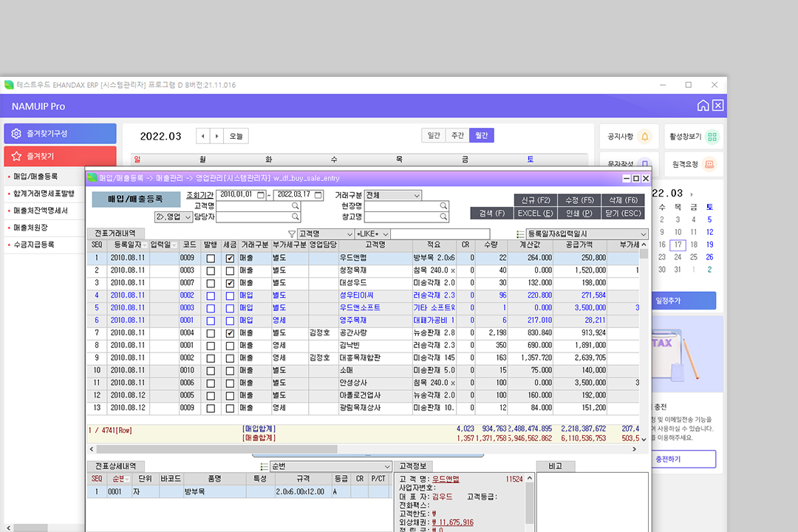Screen dimensions: 798x532
Task: Click the filter text box next to *LIKE*
Action: click(440, 233)
